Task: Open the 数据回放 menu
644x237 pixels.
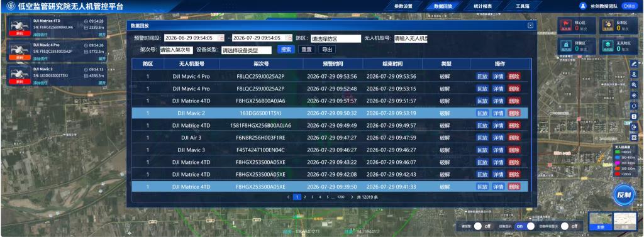Action: click(443, 6)
